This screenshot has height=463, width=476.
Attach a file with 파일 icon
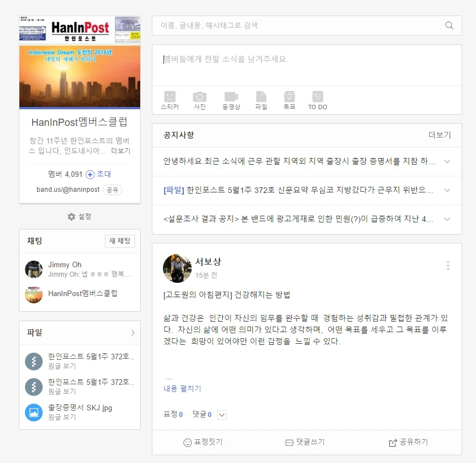click(x=261, y=100)
